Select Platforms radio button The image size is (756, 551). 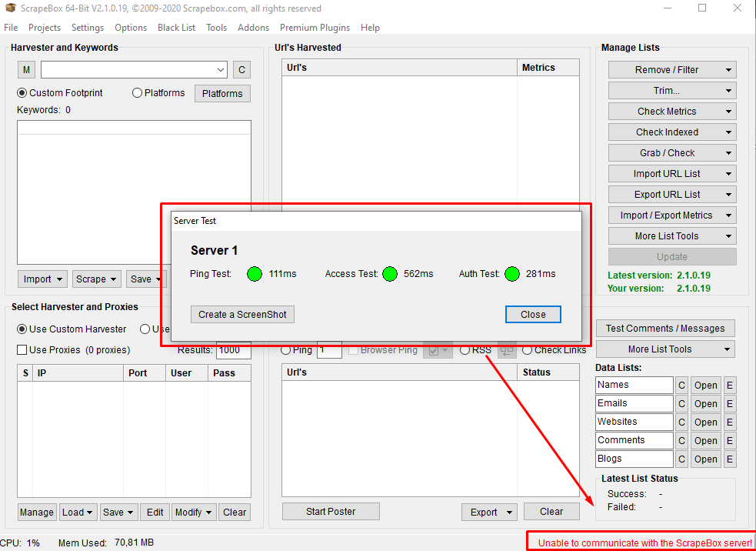[x=137, y=92]
